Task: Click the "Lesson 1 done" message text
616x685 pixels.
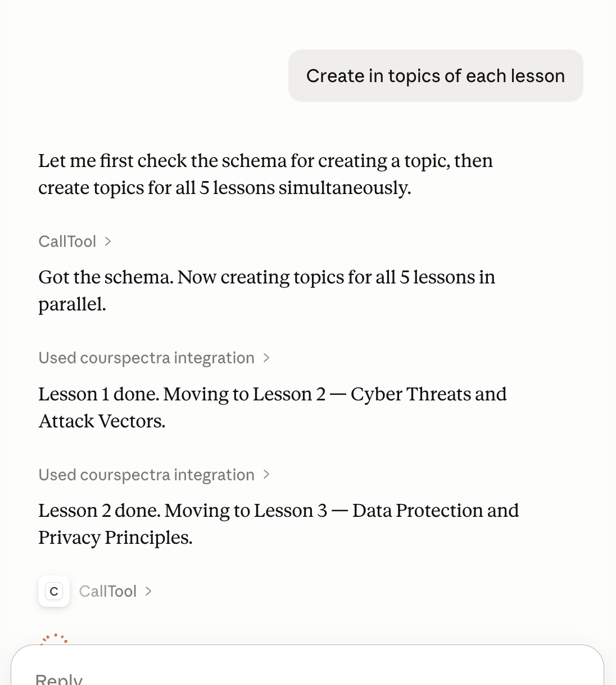Action: click(x=273, y=407)
